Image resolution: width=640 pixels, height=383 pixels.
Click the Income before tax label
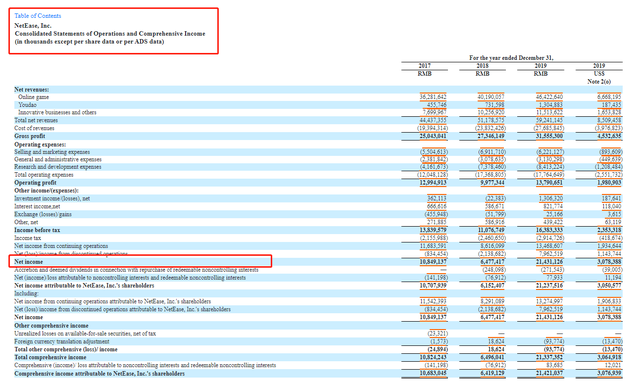click(x=37, y=230)
